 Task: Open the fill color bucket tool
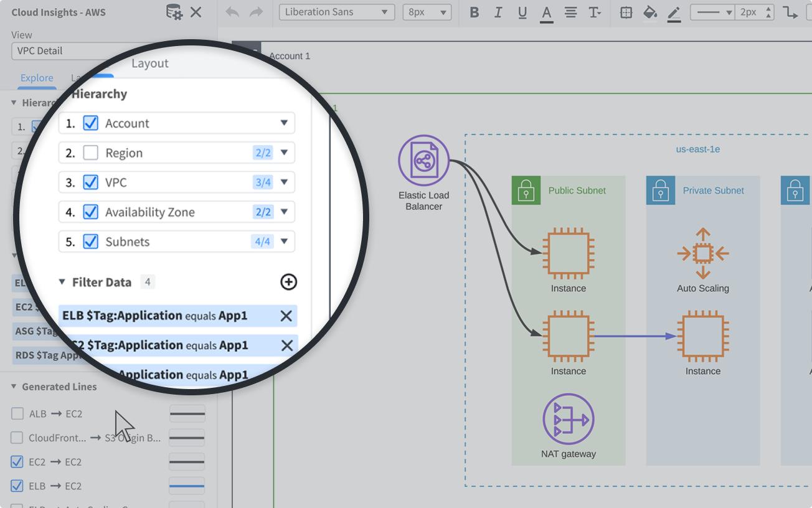(x=650, y=12)
